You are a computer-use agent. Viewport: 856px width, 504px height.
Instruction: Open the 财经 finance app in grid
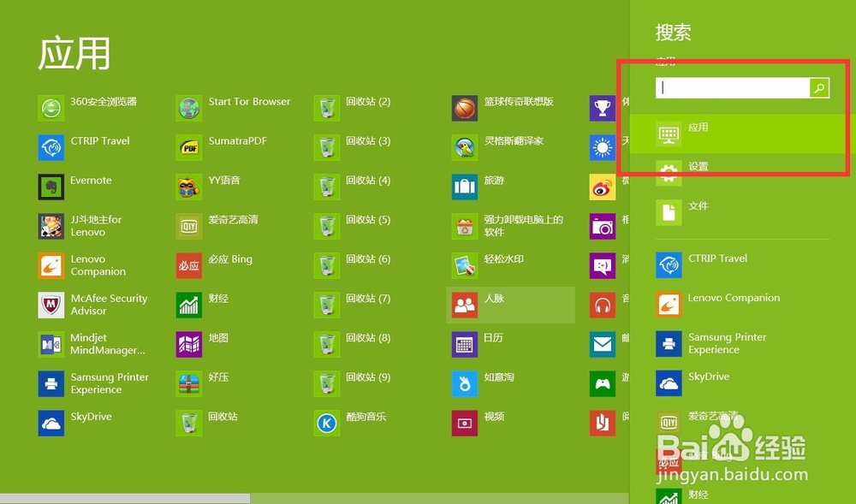[202, 305]
